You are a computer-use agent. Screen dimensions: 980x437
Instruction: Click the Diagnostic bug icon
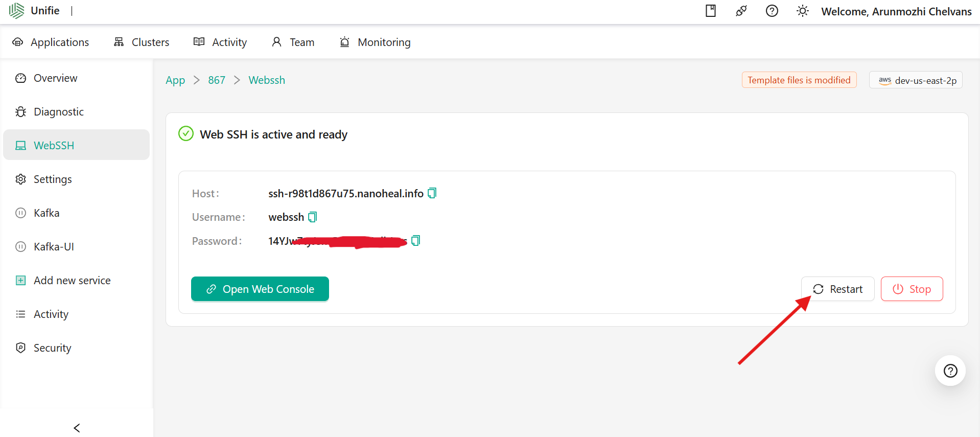click(20, 112)
